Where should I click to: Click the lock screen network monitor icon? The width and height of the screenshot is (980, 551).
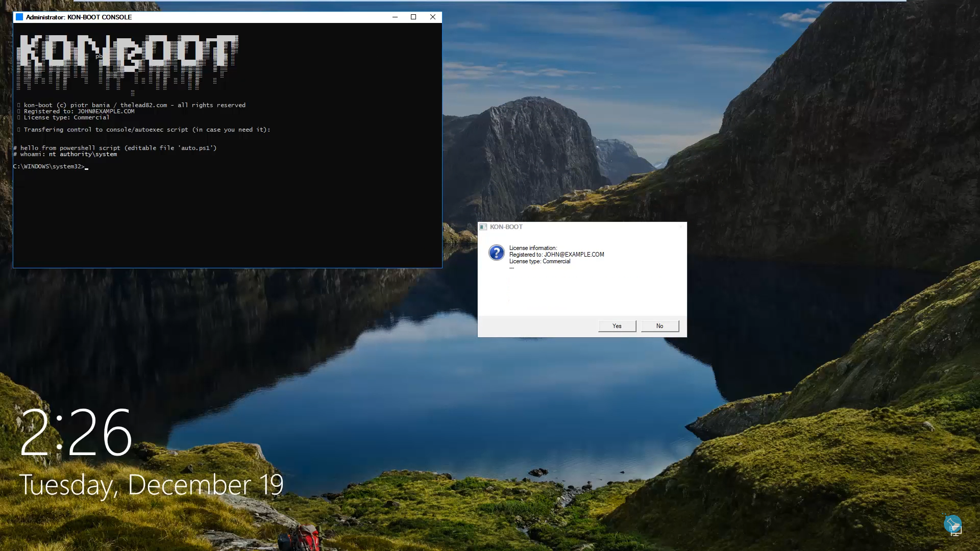pos(956,532)
